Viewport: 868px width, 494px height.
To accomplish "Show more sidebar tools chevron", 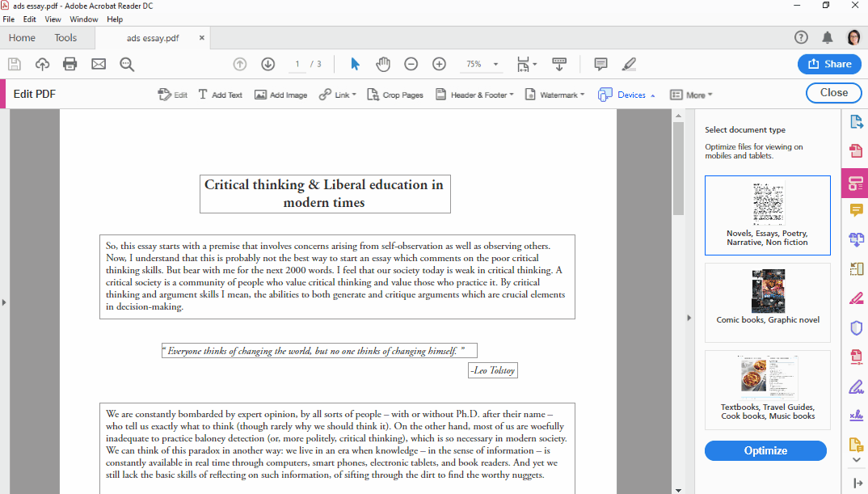I will click(x=857, y=460).
